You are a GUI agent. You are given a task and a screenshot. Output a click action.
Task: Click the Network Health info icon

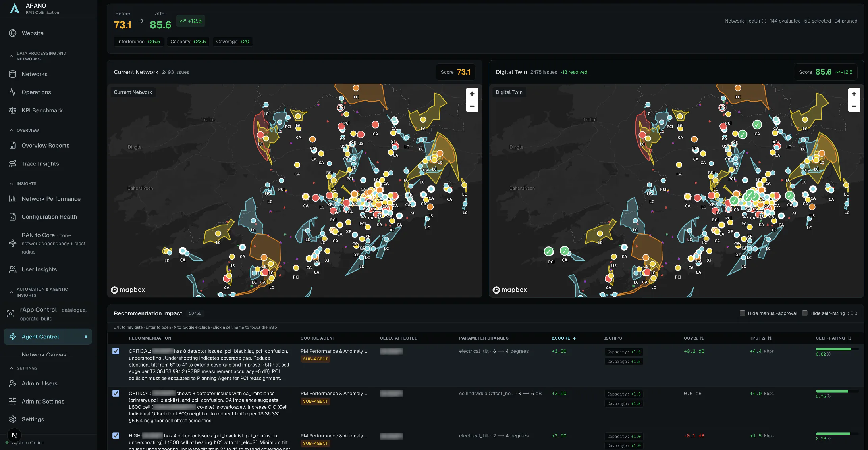(764, 21)
